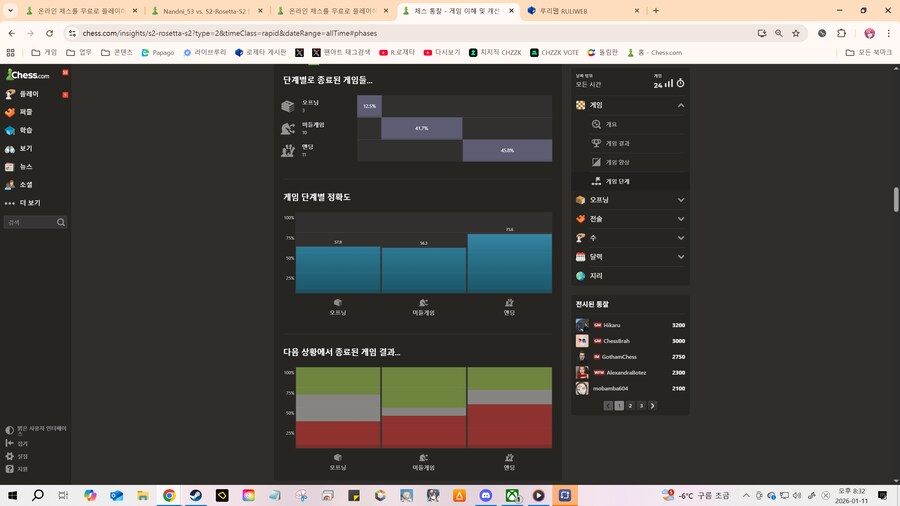Open 지원 help in sidebar

[17, 469]
